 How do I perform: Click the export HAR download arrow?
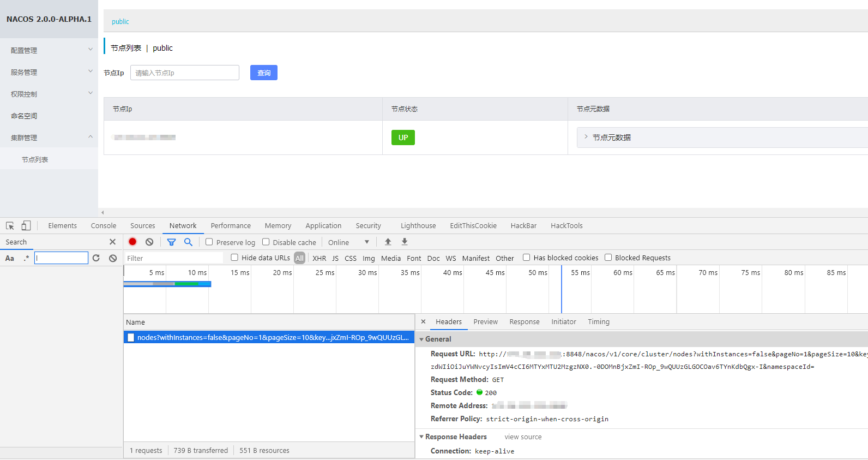point(405,242)
